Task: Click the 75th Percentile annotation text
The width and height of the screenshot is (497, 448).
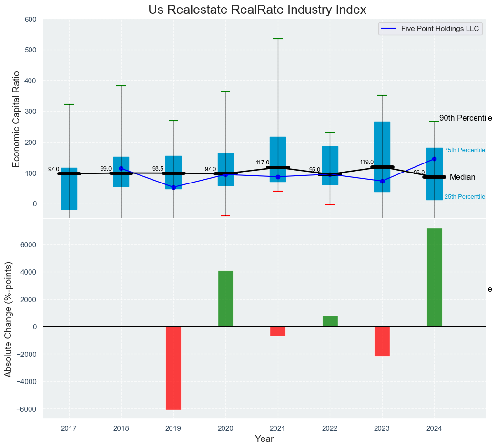Action: click(x=465, y=151)
